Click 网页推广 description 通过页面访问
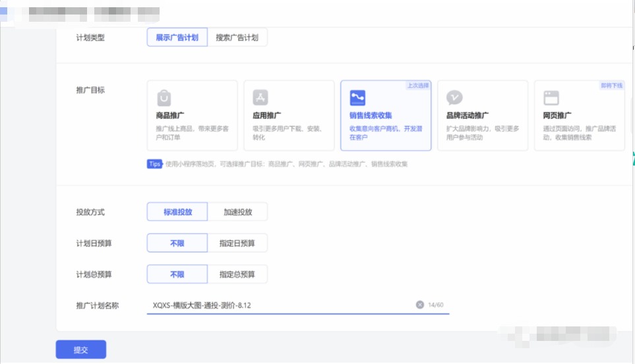This screenshot has width=635, height=364. tap(580, 133)
